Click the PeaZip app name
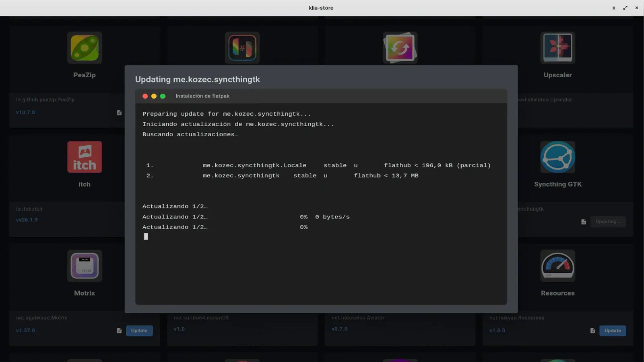644x362 pixels. pyautogui.click(x=85, y=75)
